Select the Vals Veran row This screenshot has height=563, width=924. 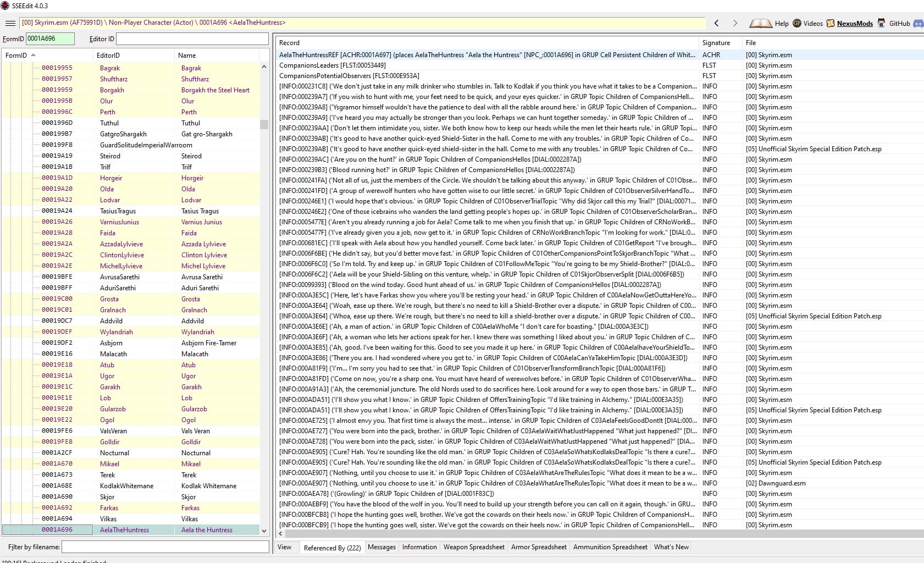coord(131,430)
